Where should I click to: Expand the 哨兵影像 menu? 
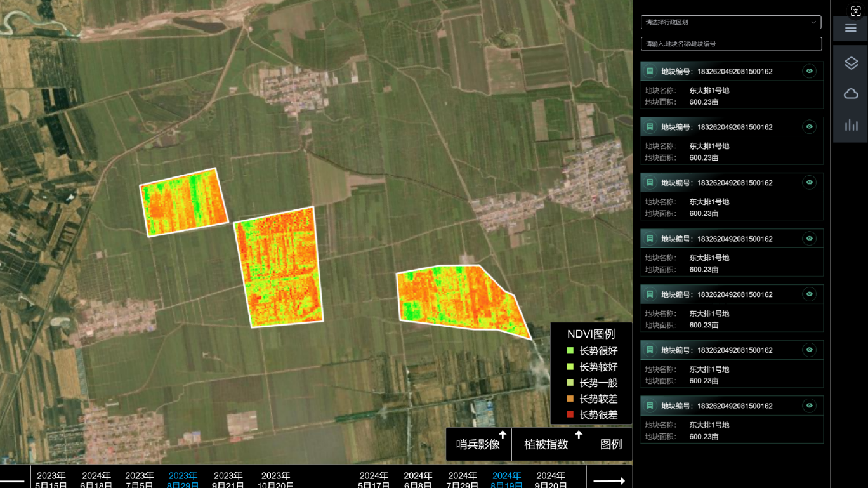479,444
